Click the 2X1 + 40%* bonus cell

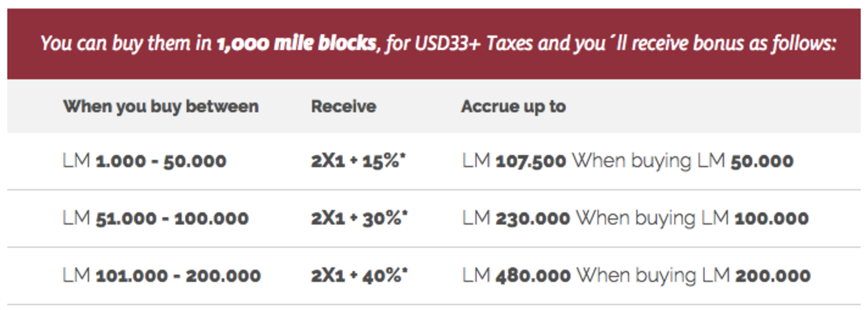pos(360,275)
